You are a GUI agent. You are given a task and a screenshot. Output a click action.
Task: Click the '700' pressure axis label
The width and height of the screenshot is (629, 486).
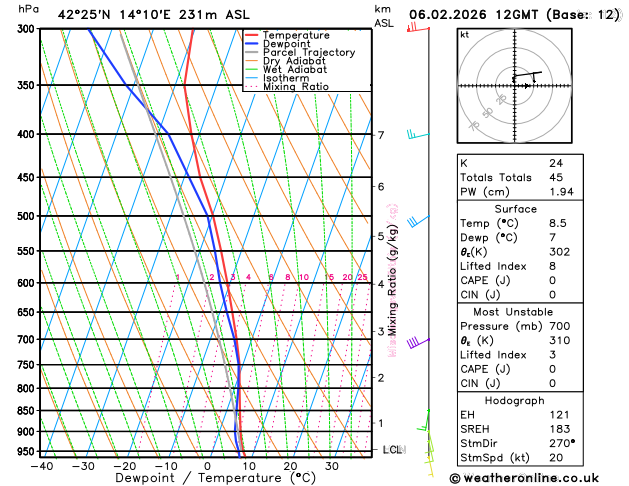coord(28,340)
